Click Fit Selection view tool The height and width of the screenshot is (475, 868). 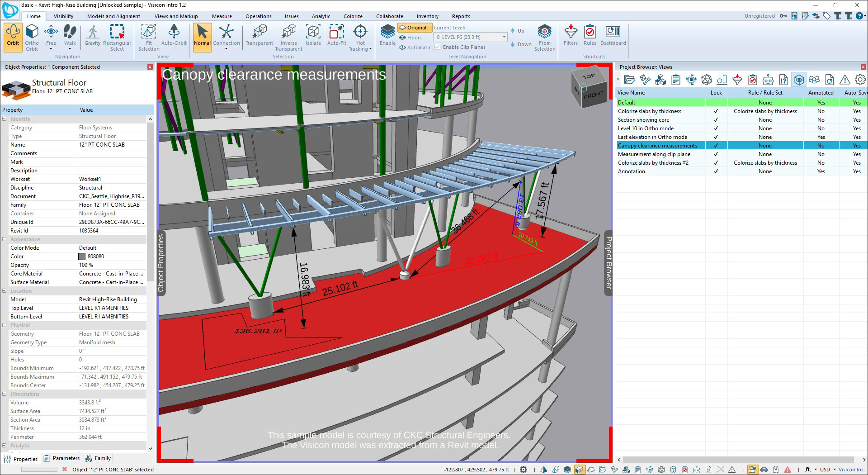(x=149, y=37)
